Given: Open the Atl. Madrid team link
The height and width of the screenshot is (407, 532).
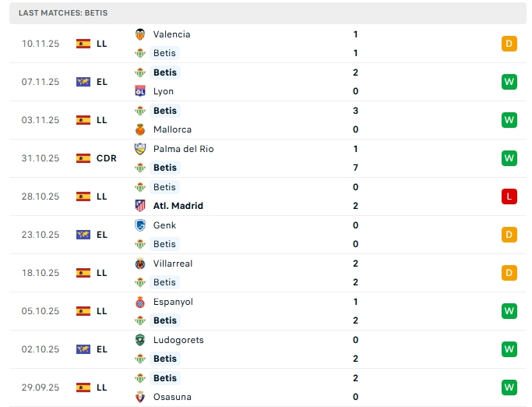Looking at the screenshot, I should click(178, 206).
